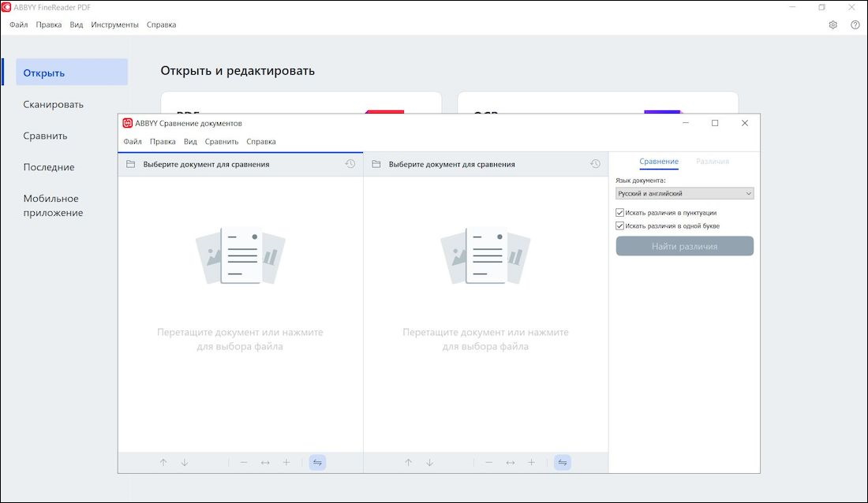
Task: Close the Compare Documents window
Action: pyautogui.click(x=745, y=123)
